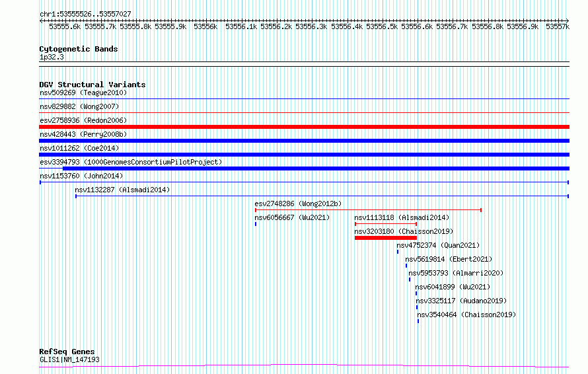Click the nsv5619814 (Ebert2021) blue marker
Viewport: 588px width, 374px height.
point(406,266)
